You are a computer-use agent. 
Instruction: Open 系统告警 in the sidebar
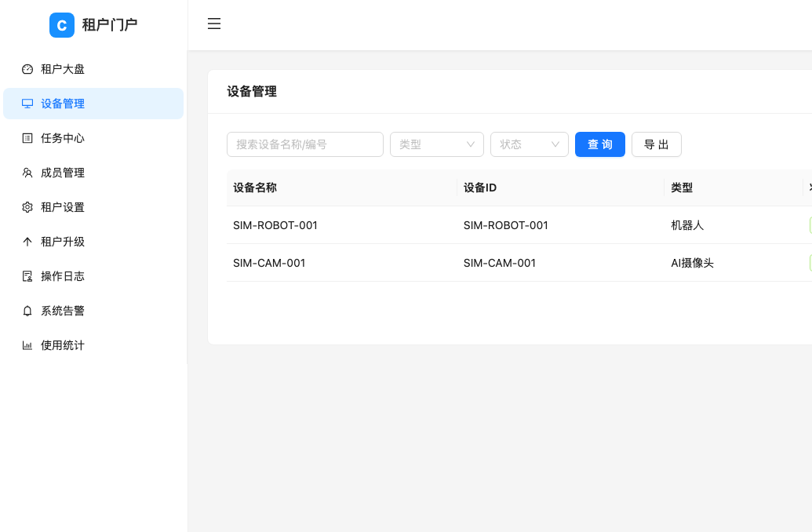(x=93, y=311)
